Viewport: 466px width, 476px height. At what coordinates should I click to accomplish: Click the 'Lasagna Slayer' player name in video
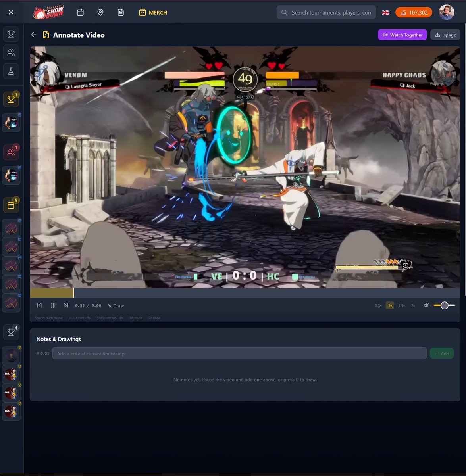[x=86, y=85]
